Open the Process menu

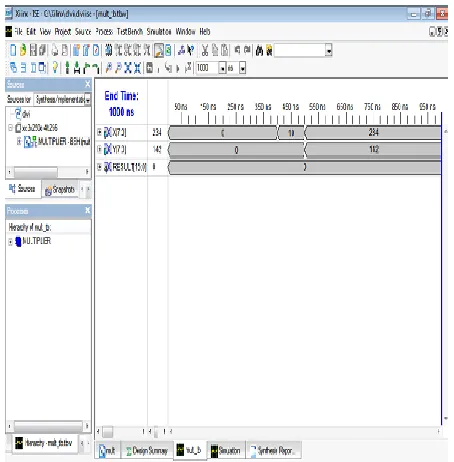(104, 32)
